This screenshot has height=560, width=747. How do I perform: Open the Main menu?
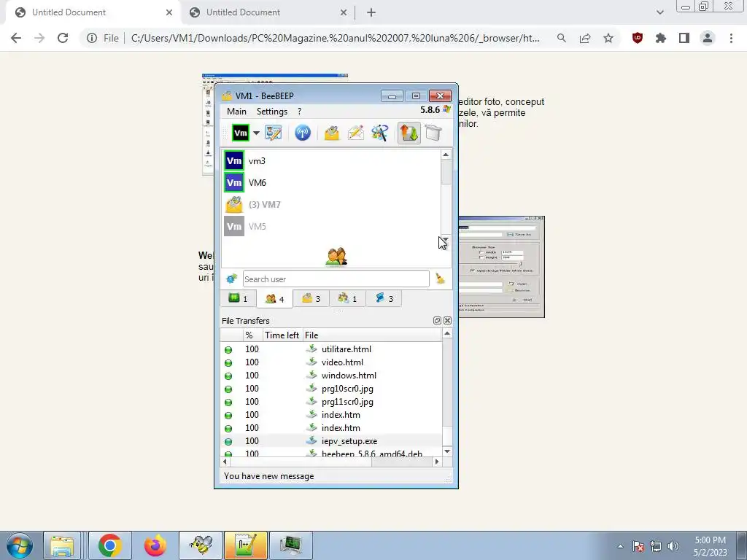pos(236,112)
